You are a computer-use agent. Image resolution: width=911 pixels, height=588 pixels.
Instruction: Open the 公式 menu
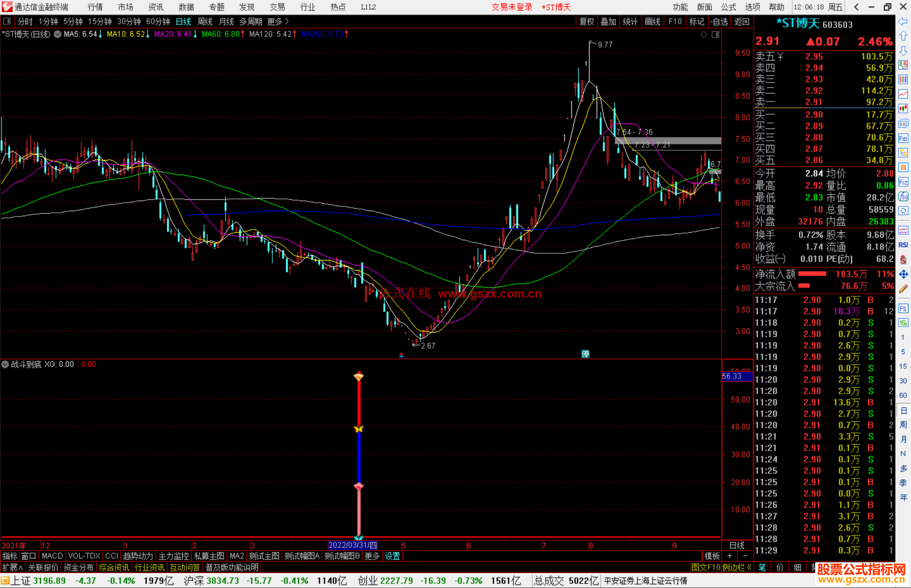(x=728, y=7)
